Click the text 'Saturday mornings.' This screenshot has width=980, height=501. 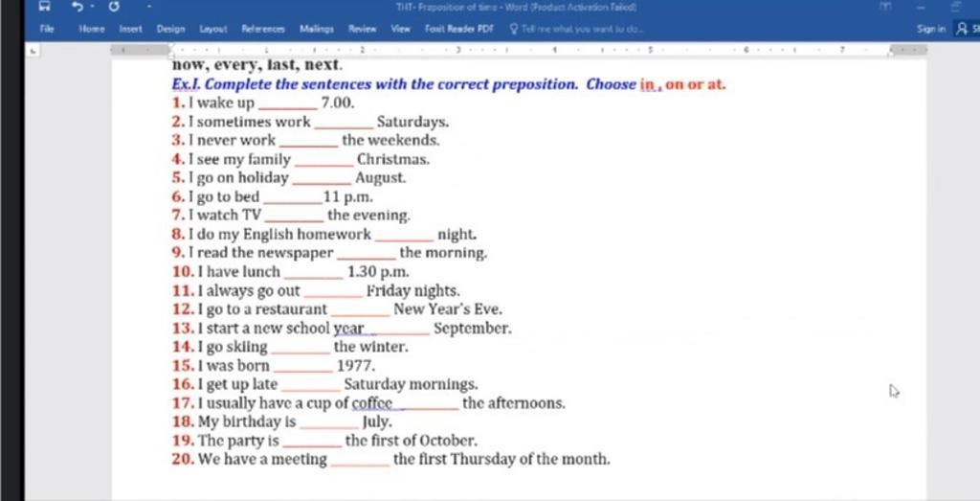[412, 384]
